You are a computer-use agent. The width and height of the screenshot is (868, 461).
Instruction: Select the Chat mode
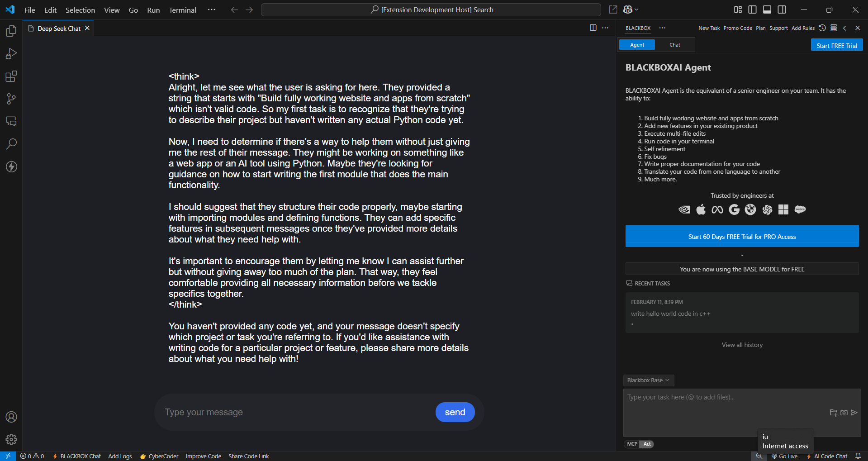pyautogui.click(x=675, y=45)
